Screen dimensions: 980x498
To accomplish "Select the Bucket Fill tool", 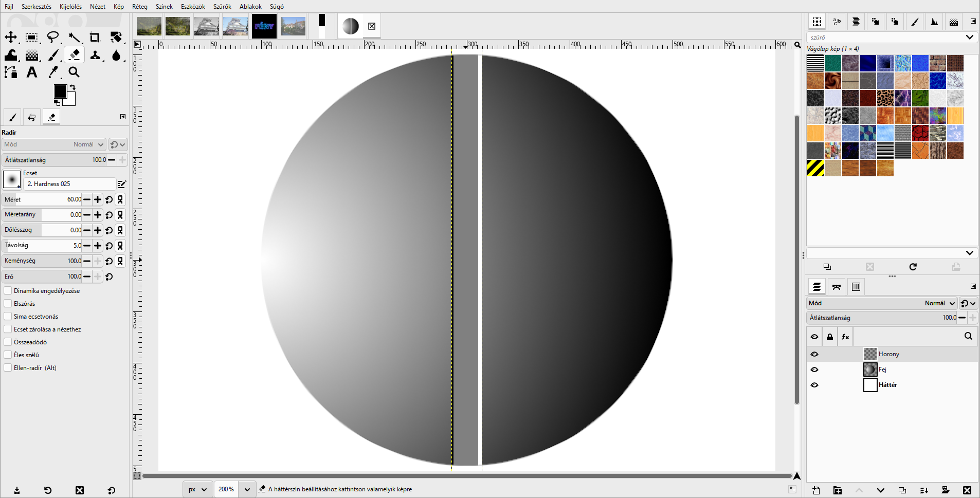I will pyautogui.click(x=11, y=55).
